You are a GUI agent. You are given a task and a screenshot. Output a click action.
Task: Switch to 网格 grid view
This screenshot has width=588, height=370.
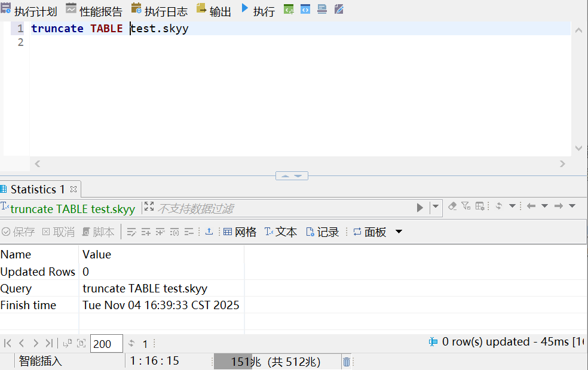tap(240, 232)
